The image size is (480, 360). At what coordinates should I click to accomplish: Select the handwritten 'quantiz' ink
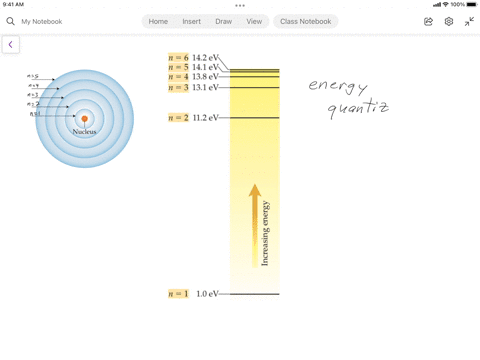[358, 108]
